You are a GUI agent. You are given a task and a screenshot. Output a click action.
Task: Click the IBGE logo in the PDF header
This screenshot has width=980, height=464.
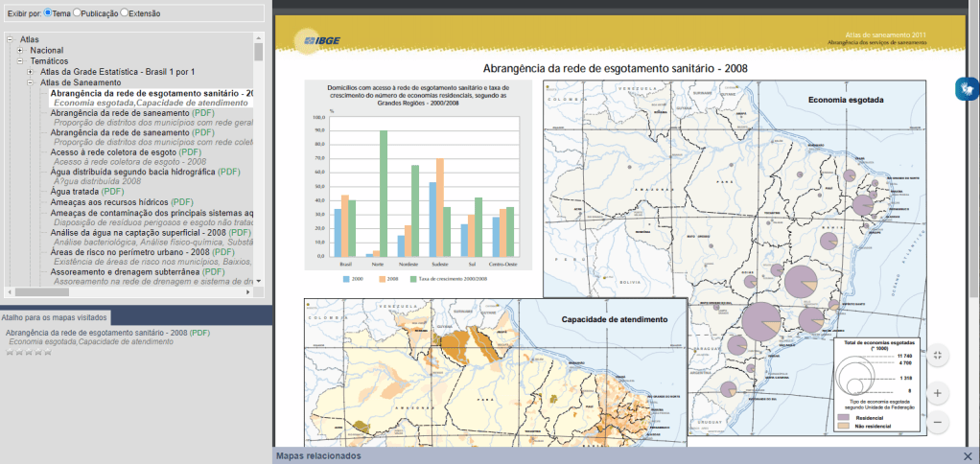point(322,39)
